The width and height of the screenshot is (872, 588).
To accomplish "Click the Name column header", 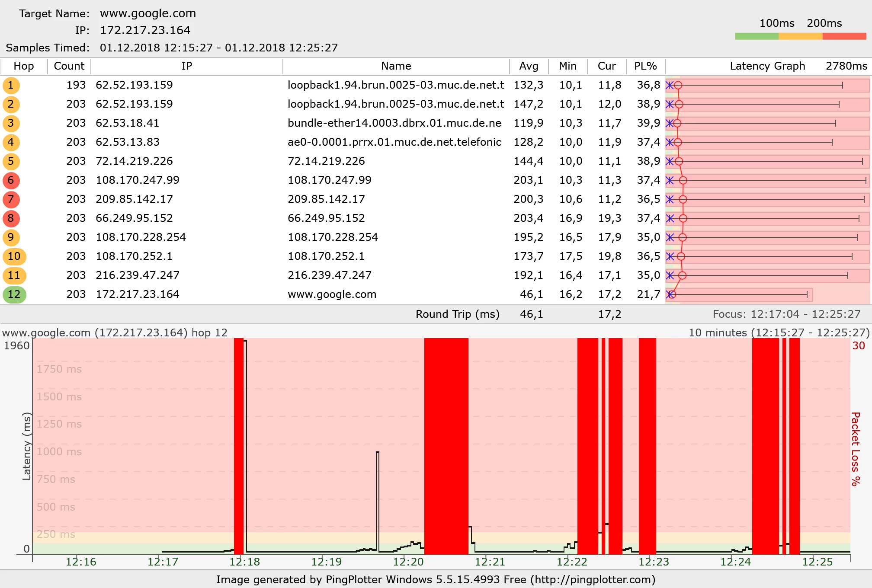I will point(396,66).
